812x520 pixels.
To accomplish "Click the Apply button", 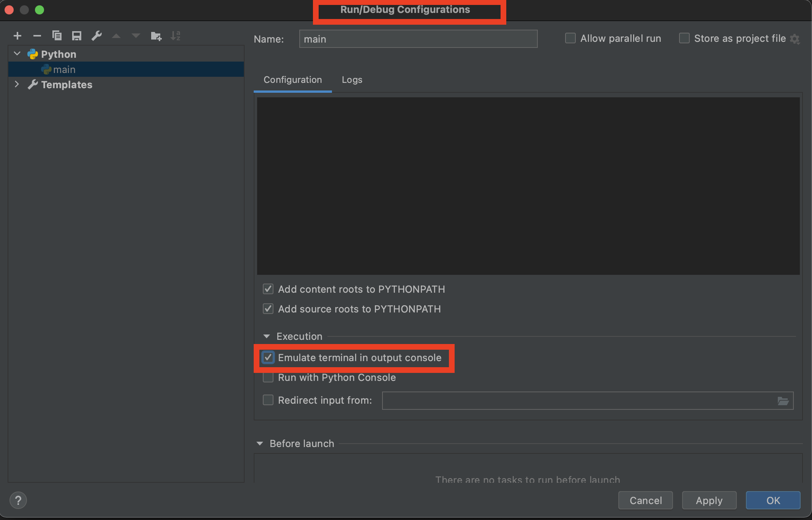I will coord(709,500).
